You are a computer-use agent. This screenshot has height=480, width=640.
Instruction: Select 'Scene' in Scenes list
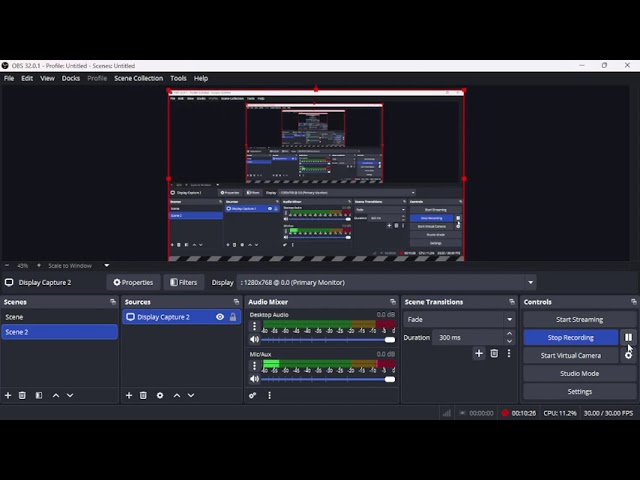(60, 317)
